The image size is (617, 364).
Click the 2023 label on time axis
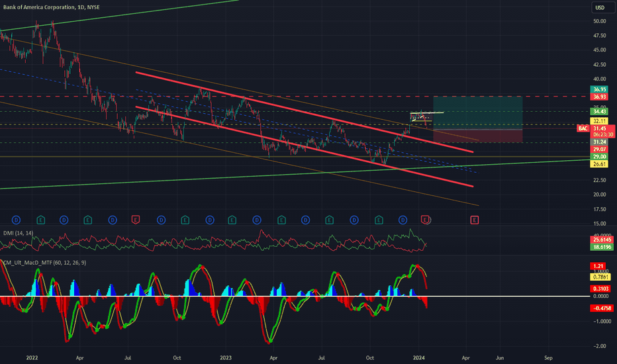click(x=226, y=357)
